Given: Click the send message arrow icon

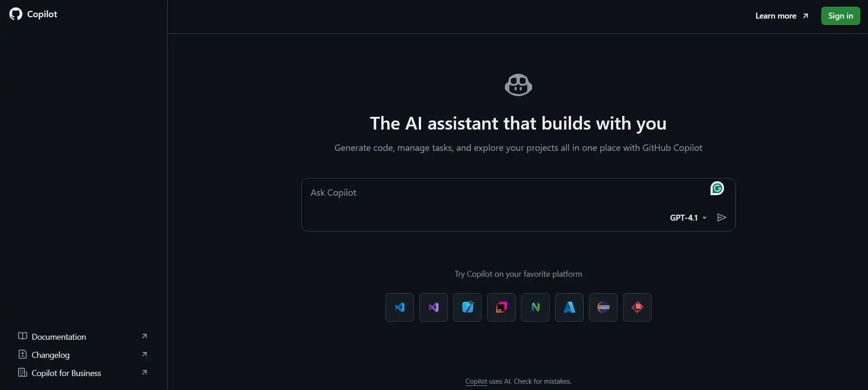Looking at the screenshot, I should coord(722,217).
